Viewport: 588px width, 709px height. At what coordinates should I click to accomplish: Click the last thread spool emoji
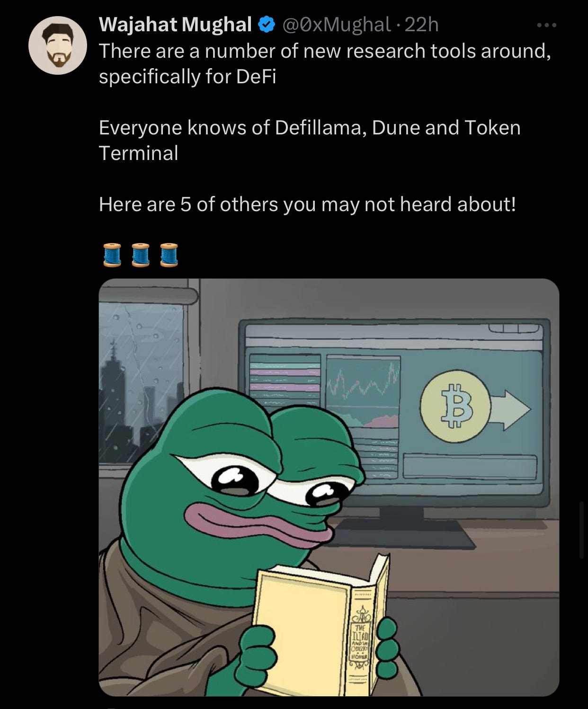tap(169, 255)
